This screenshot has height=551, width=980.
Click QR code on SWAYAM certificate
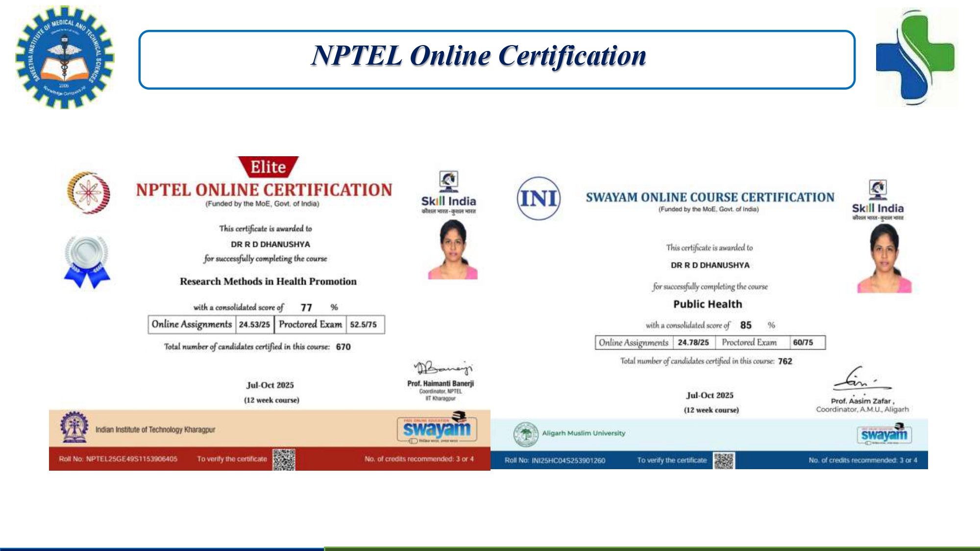pyautogui.click(x=724, y=461)
